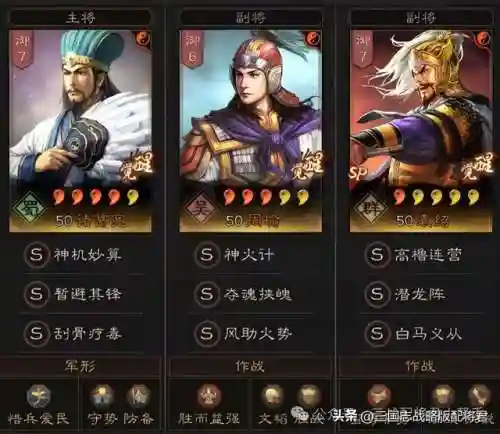Viewport: 500px width, 434px height.
Task: Select the 文韬 tactic icon
Action: pyautogui.click(x=272, y=396)
